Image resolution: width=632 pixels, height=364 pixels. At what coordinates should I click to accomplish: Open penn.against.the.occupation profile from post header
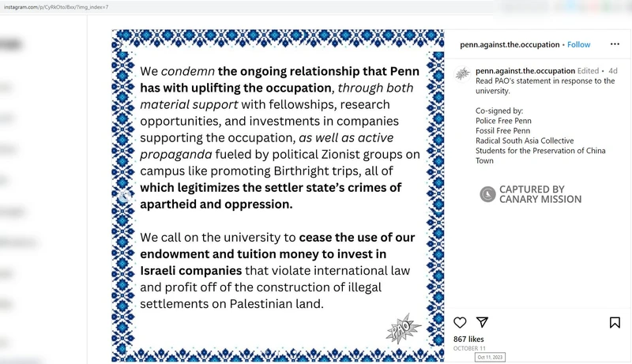coord(510,45)
